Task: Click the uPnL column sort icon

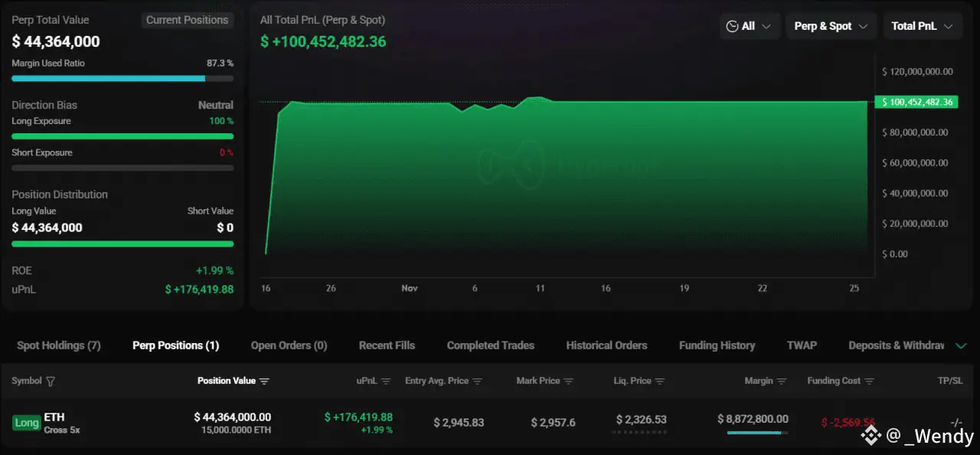Action: click(x=386, y=381)
